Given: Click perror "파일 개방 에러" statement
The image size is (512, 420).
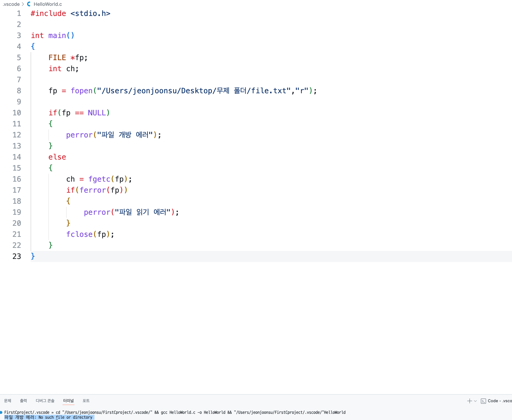Looking at the screenshot, I should pyautogui.click(x=114, y=135).
